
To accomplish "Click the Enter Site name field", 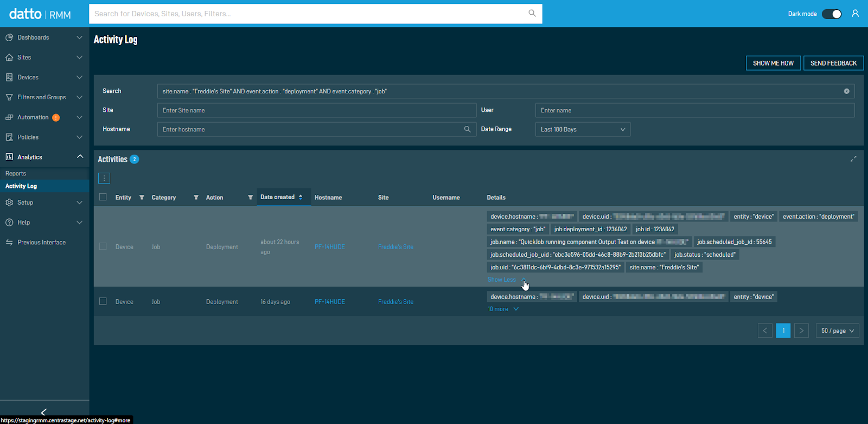I will click(x=317, y=110).
